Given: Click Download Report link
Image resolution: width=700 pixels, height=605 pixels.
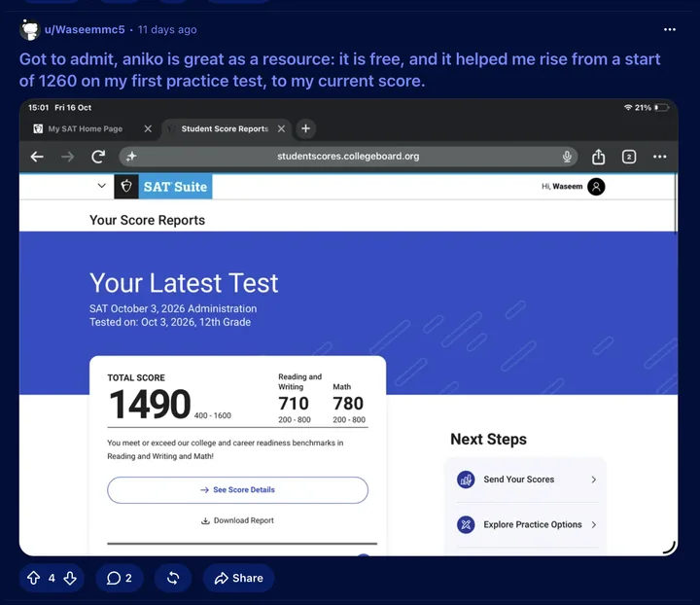Looking at the screenshot, I should pos(237,520).
